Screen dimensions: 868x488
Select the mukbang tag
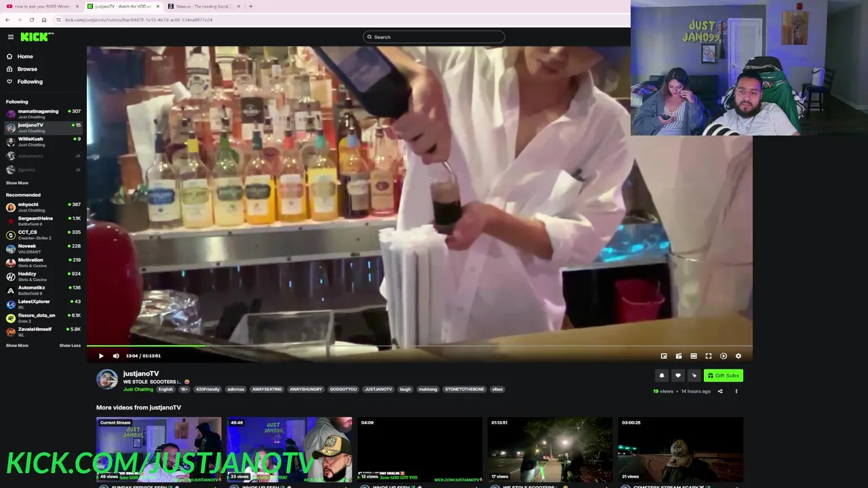pyautogui.click(x=428, y=389)
